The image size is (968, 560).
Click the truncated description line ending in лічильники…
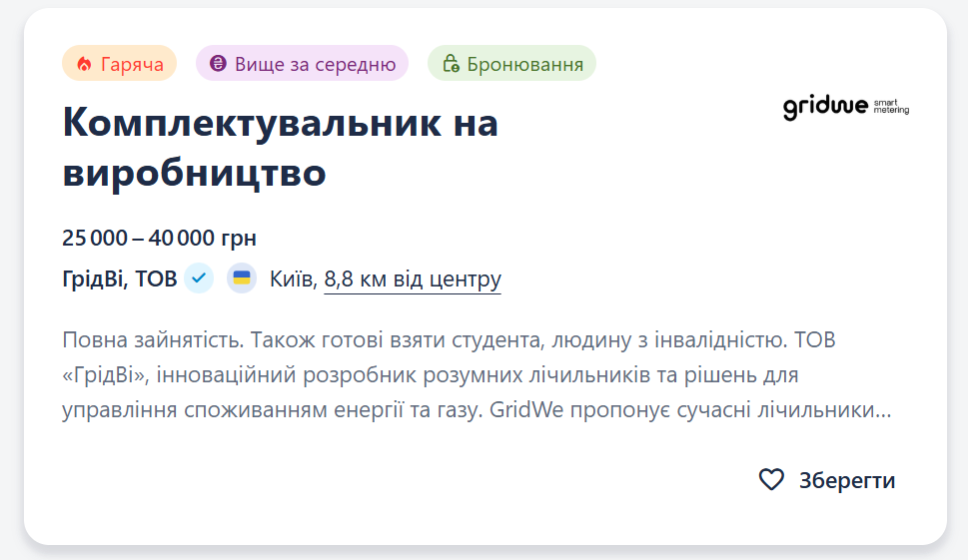coord(477,409)
